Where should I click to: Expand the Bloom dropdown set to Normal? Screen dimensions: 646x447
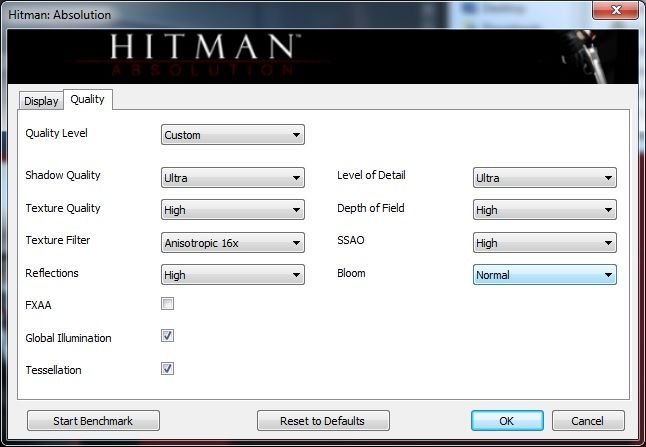[545, 275]
